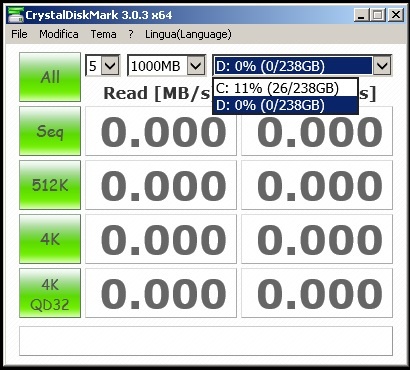Start the 4K QD32 test
Screen dimensions: 410x370
click(x=50, y=293)
